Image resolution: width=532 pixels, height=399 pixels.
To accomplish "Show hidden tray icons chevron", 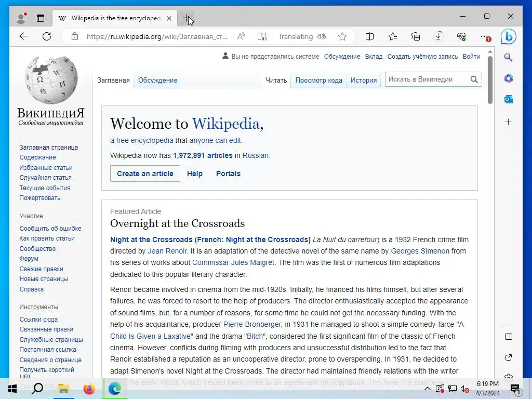I will point(428,389).
